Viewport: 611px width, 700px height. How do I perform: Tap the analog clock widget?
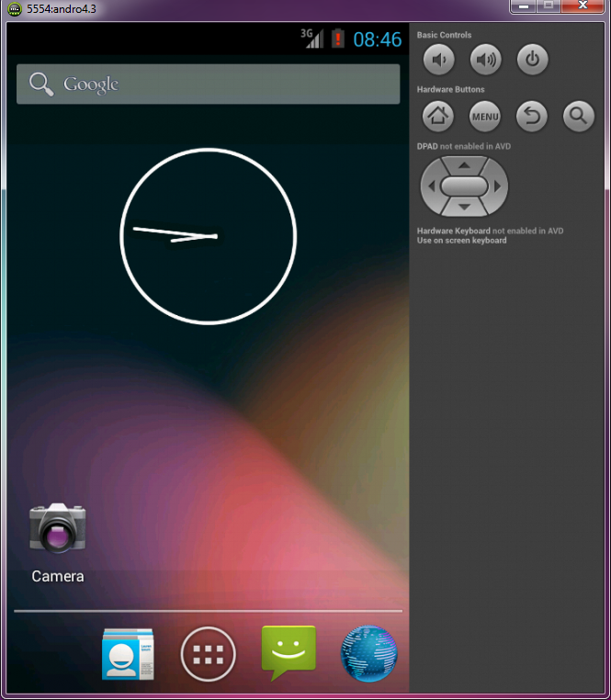tap(209, 236)
